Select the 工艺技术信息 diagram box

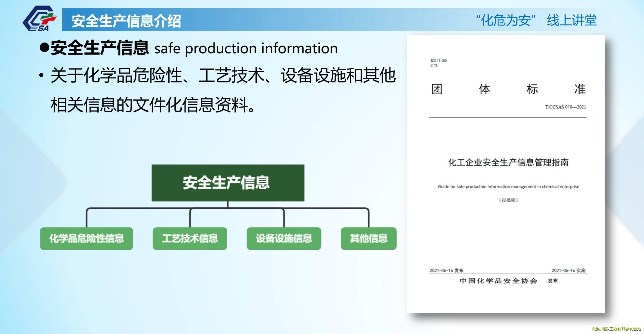click(190, 238)
